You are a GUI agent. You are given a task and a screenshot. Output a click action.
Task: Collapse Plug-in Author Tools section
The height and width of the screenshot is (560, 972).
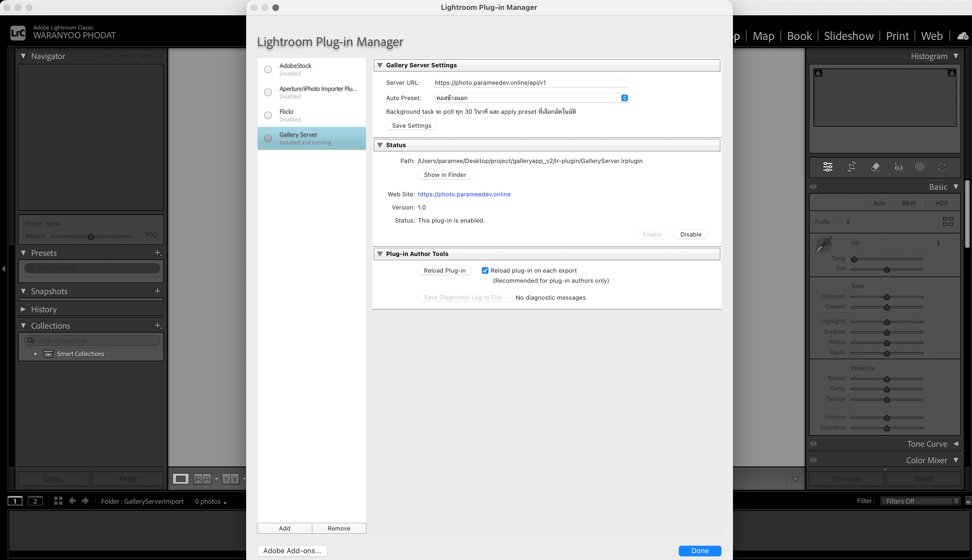[380, 254]
